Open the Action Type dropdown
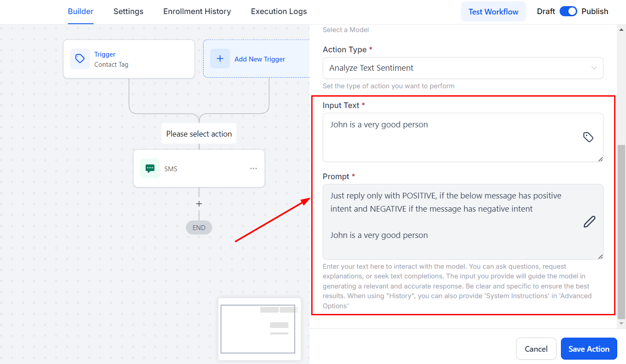 pos(462,68)
